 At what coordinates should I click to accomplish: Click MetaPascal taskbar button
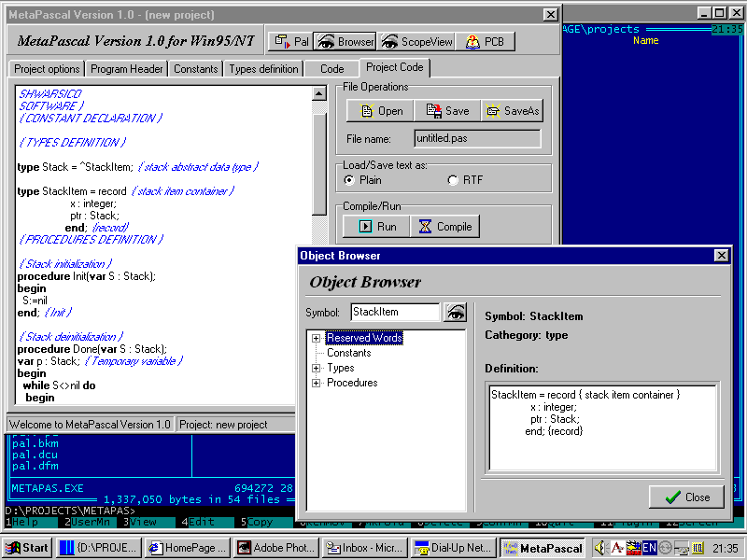pyautogui.click(x=543, y=548)
